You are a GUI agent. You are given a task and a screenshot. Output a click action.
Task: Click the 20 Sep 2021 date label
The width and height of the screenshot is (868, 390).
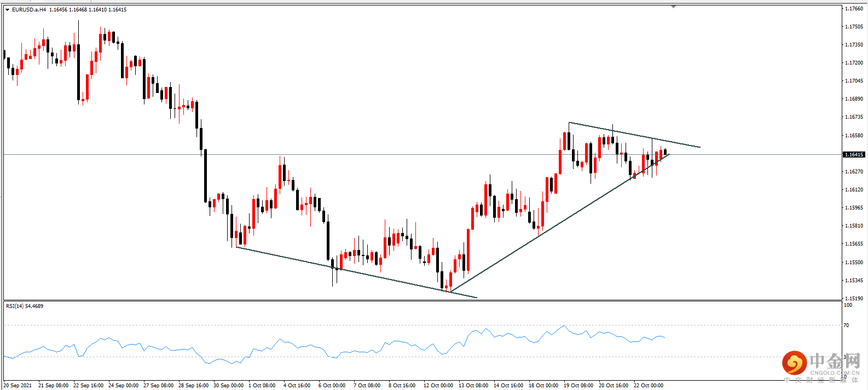tap(18, 385)
